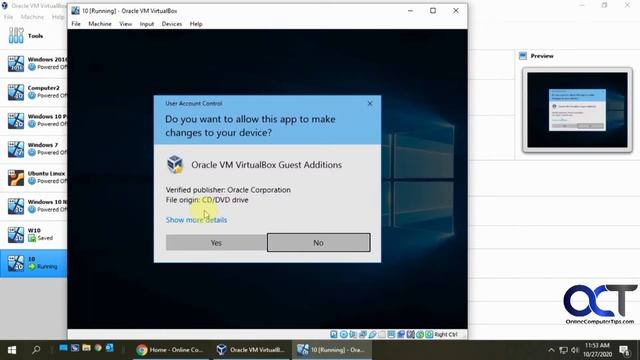
Task: Open the Input menu of the VM window
Action: click(147, 24)
